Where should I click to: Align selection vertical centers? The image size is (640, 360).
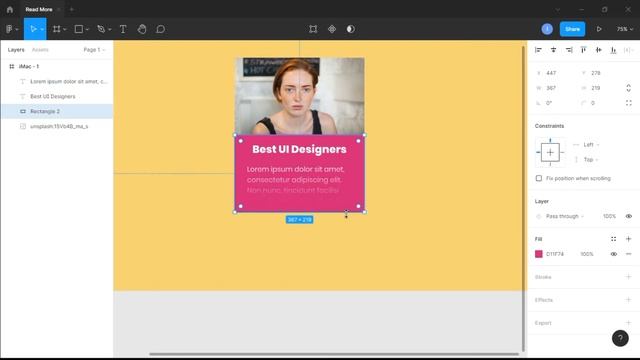coord(598,50)
